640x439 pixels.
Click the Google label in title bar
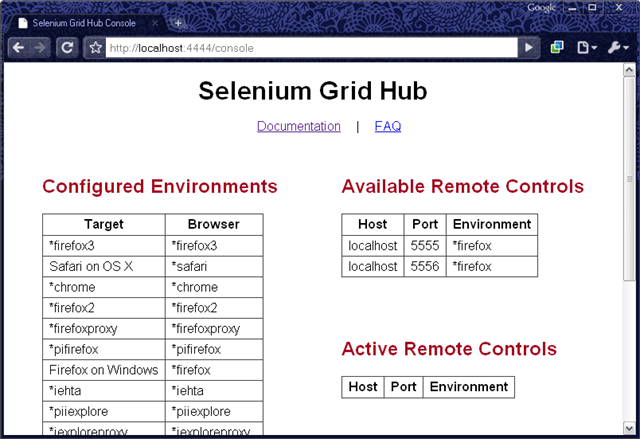point(541,8)
